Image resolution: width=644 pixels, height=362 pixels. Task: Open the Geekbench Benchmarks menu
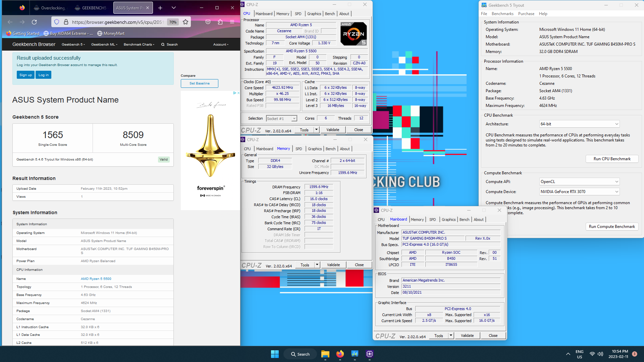pyautogui.click(x=502, y=14)
